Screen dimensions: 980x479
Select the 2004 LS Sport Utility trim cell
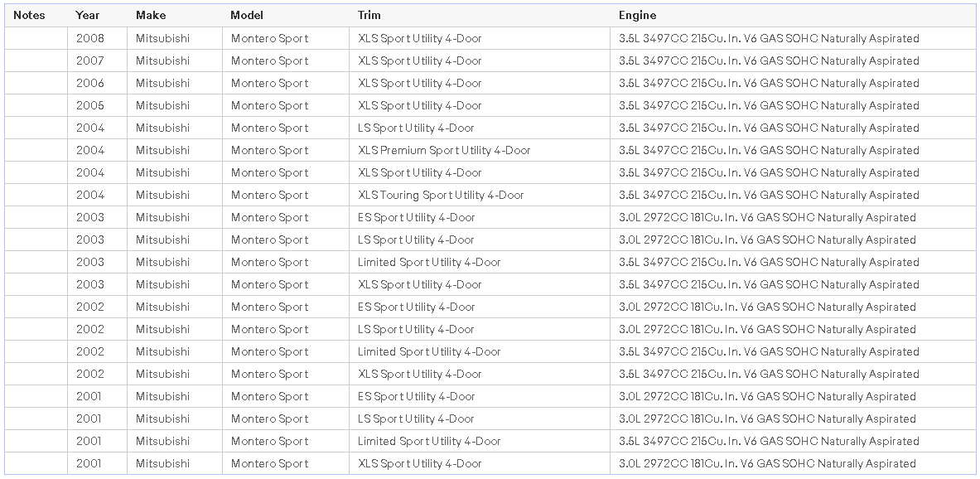click(416, 128)
